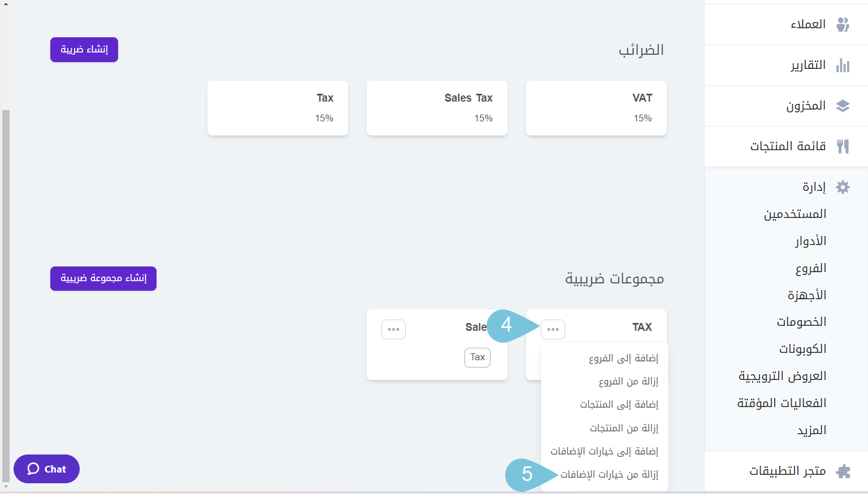868x494 pixels.
Task: Click the إدارة gear icon in sidebar
Action: click(x=843, y=187)
